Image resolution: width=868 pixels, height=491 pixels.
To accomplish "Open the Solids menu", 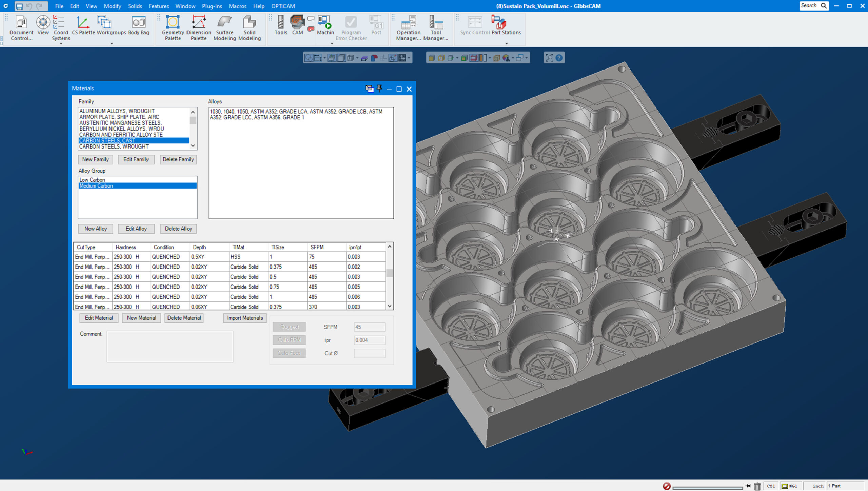I will pyautogui.click(x=135, y=6).
